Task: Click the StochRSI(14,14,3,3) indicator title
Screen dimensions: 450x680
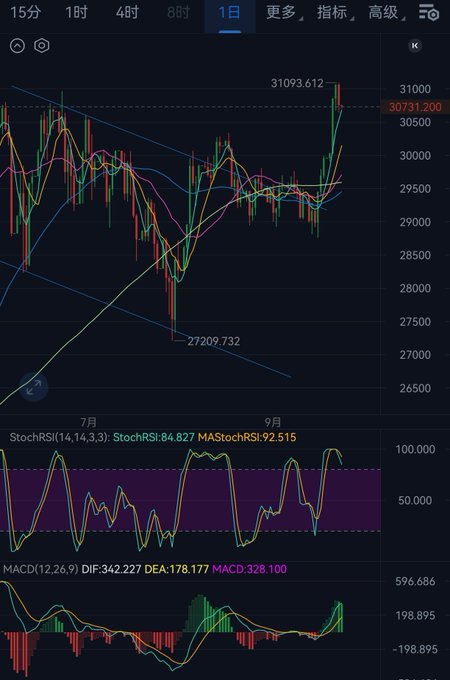Action: 60,437
